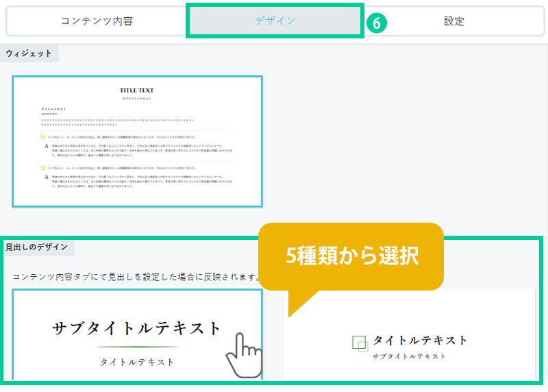Click the 見出しのデザイン section label
This screenshot has width=548, height=392.
[38, 247]
